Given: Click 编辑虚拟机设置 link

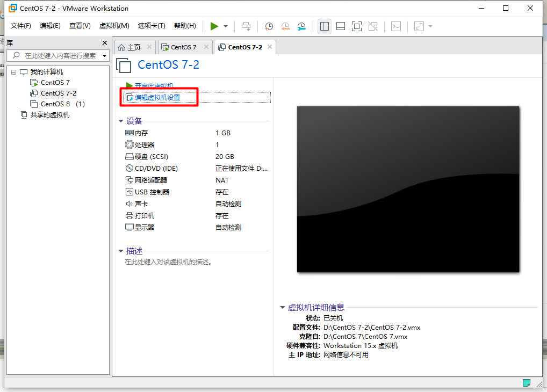Looking at the screenshot, I should pyautogui.click(x=159, y=97).
